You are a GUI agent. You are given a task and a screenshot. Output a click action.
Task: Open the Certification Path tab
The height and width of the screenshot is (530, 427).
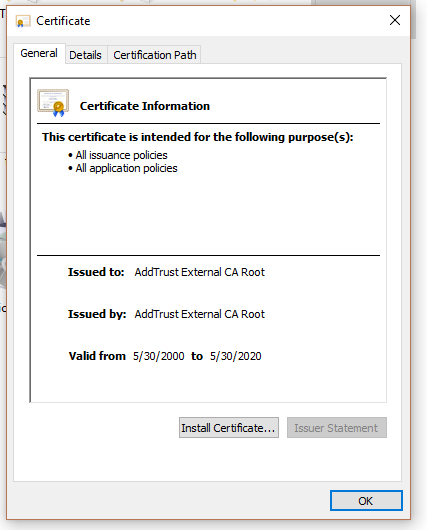[x=155, y=55]
